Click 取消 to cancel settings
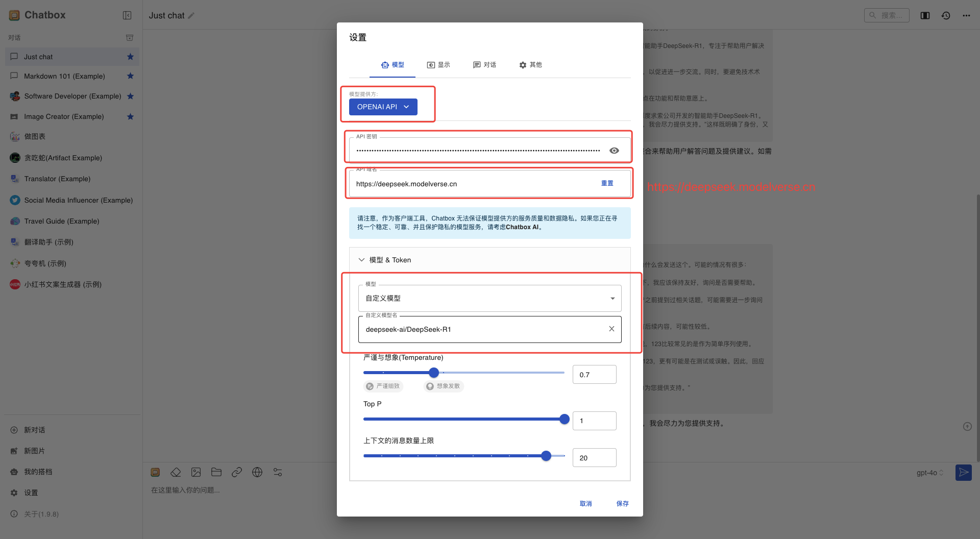This screenshot has height=539, width=980. point(585,503)
